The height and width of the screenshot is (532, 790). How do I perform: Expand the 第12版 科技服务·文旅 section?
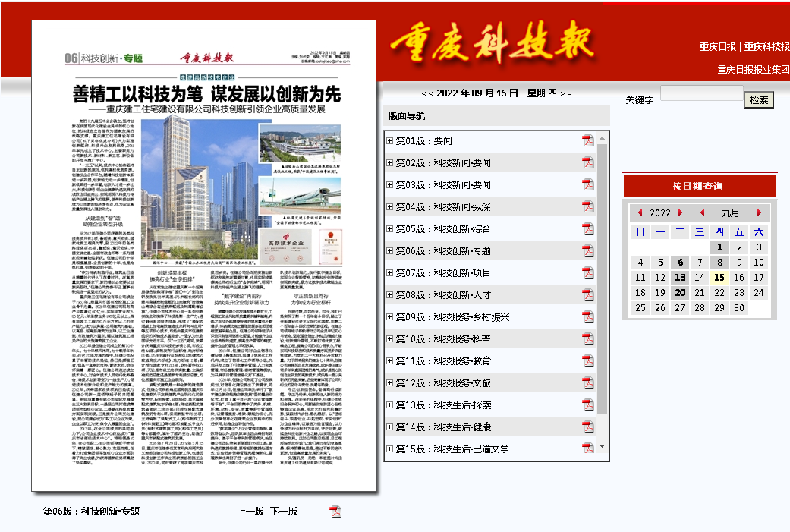[389, 383]
